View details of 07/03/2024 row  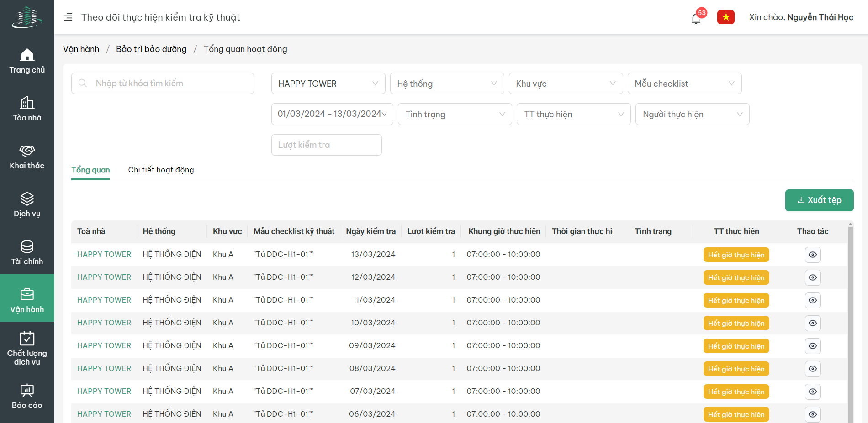[813, 392]
